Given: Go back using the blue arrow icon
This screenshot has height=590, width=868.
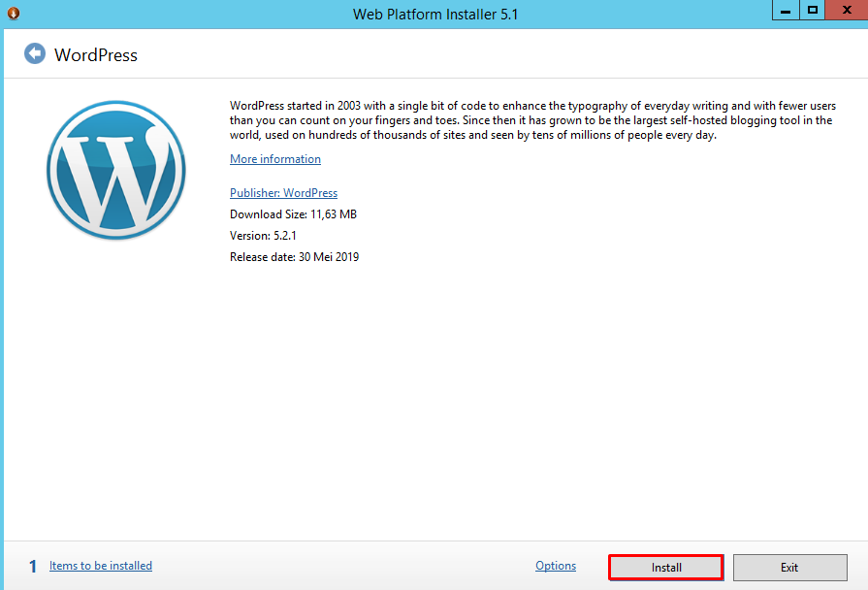Looking at the screenshot, I should (x=35, y=53).
